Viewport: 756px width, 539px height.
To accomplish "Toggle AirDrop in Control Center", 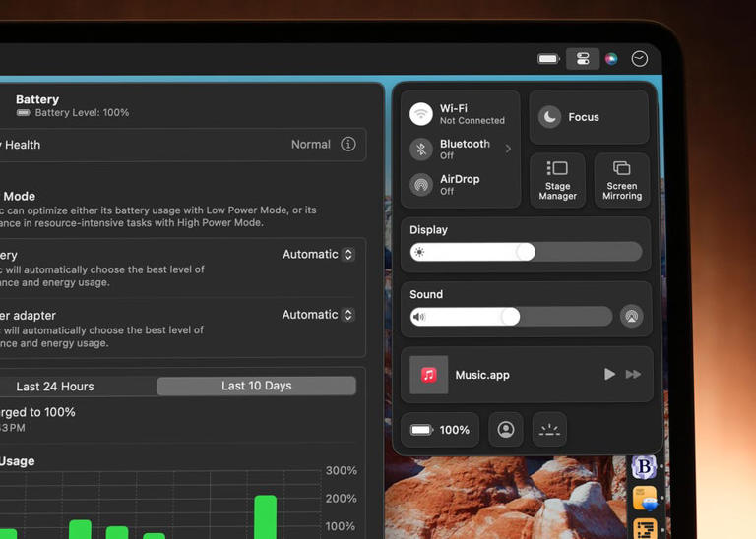I will [421, 185].
